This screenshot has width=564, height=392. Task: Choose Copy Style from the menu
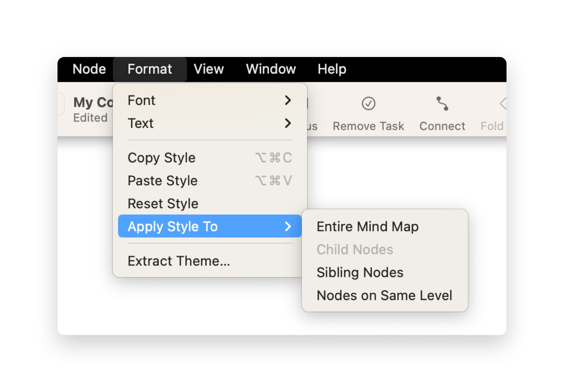pos(161,157)
